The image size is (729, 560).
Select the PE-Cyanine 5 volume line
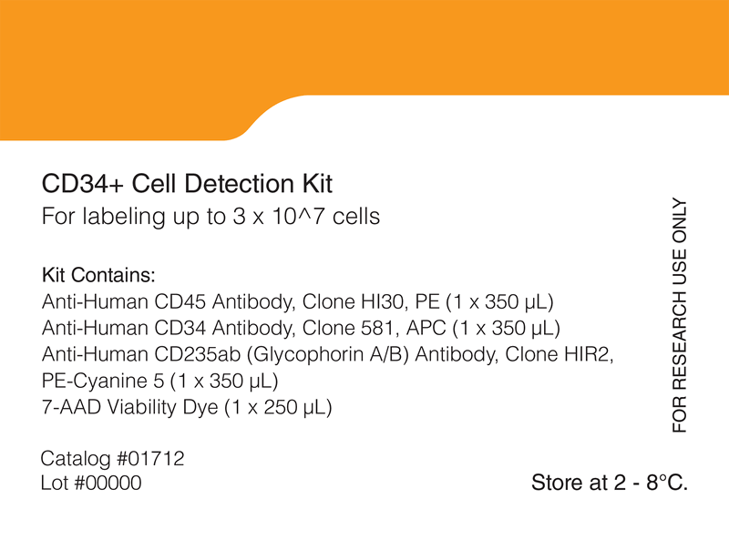coord(160,382)
